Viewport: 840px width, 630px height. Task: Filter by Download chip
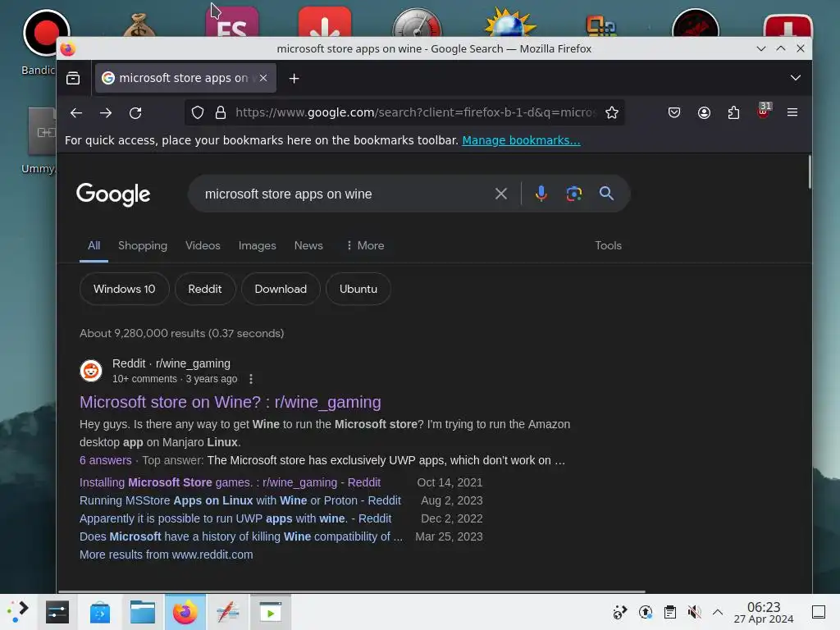[281, 289]
